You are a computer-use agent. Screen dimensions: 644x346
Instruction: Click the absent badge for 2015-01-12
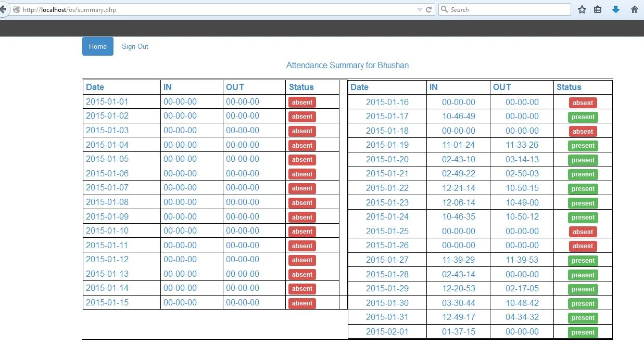point(302,260)
